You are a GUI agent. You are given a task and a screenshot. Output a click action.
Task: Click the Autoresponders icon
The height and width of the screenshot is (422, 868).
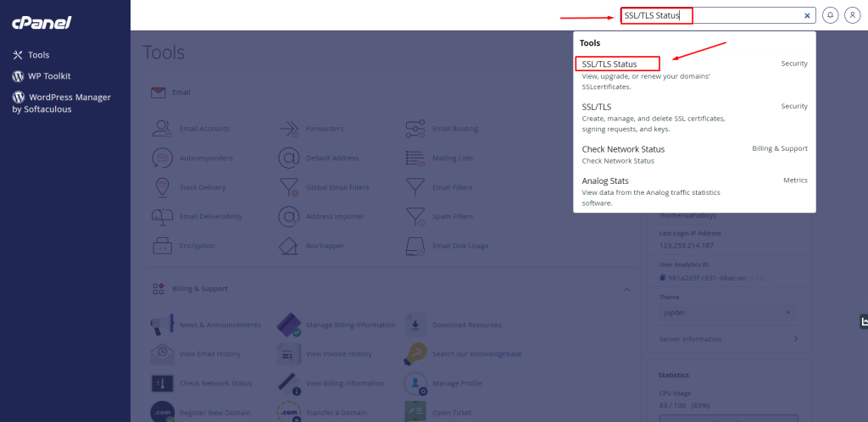[162, 158]
